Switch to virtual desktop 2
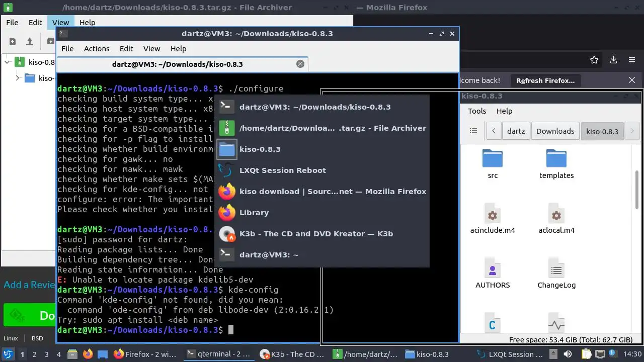 (35, 354)
